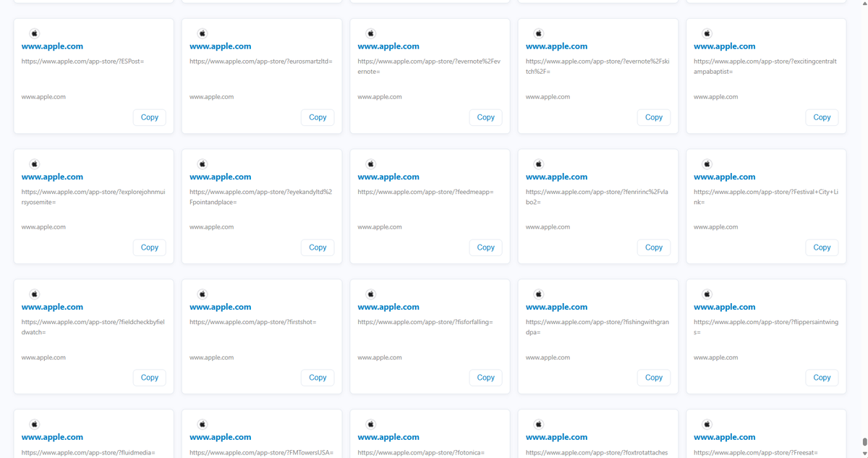Copy the Festival+City+Link URL
This screenshot has height=458, width=868.
click(x=822, y=247)
